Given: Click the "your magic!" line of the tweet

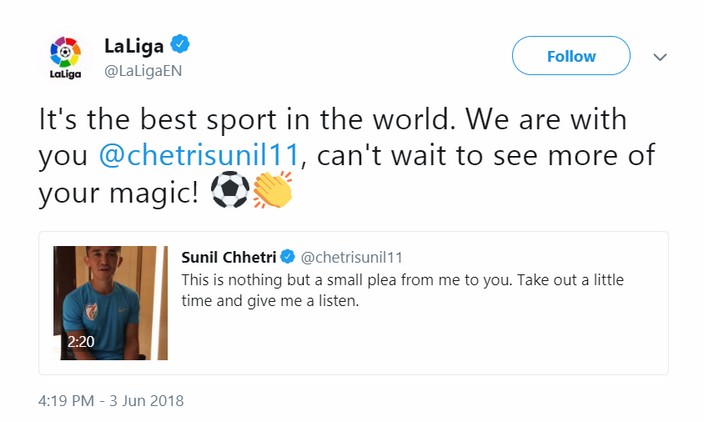Looking at the screenshot, I should click(x=119, y=193).
